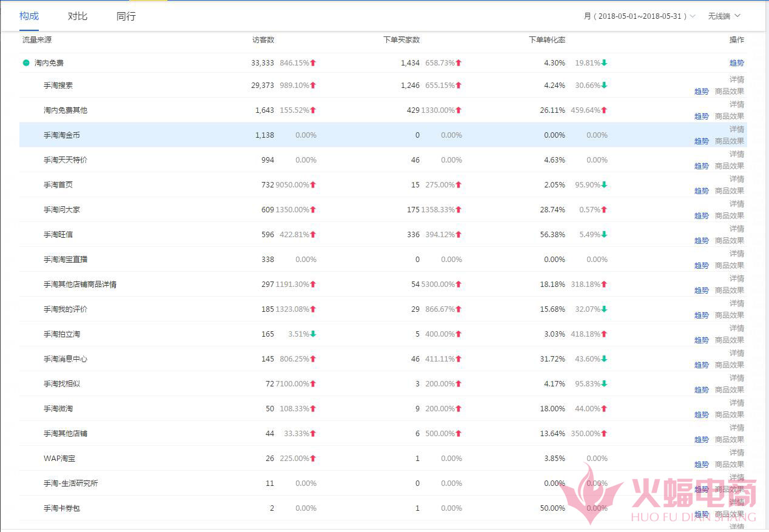Open 趋势 for 手淘消息中心
Viewport: 769px width, 532px height.
tap(702, 365)
